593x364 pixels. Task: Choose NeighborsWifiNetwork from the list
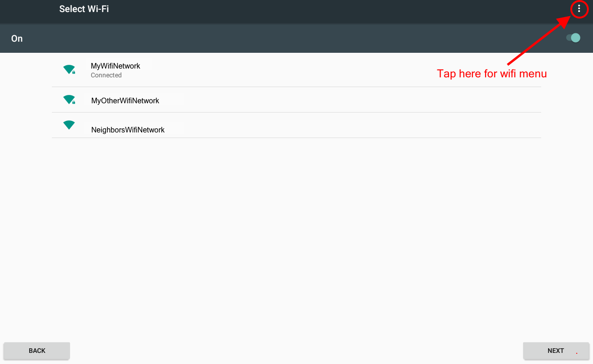(x=296, y=125)
